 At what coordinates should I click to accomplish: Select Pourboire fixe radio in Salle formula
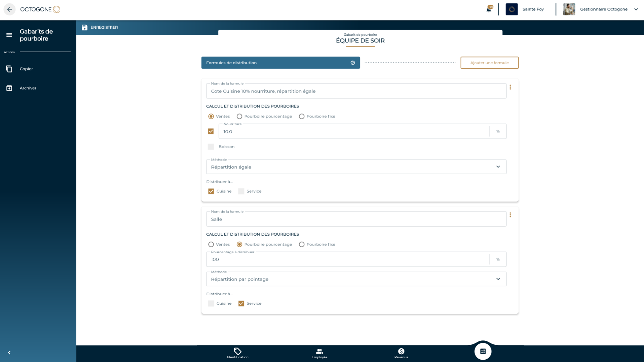coord(302,244)
